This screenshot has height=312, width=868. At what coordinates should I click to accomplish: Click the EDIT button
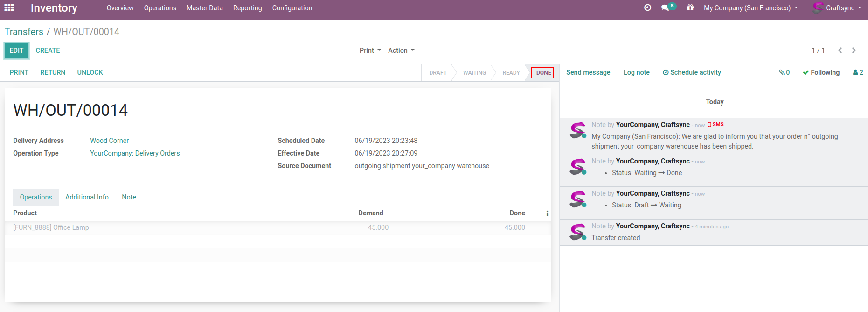17,50
